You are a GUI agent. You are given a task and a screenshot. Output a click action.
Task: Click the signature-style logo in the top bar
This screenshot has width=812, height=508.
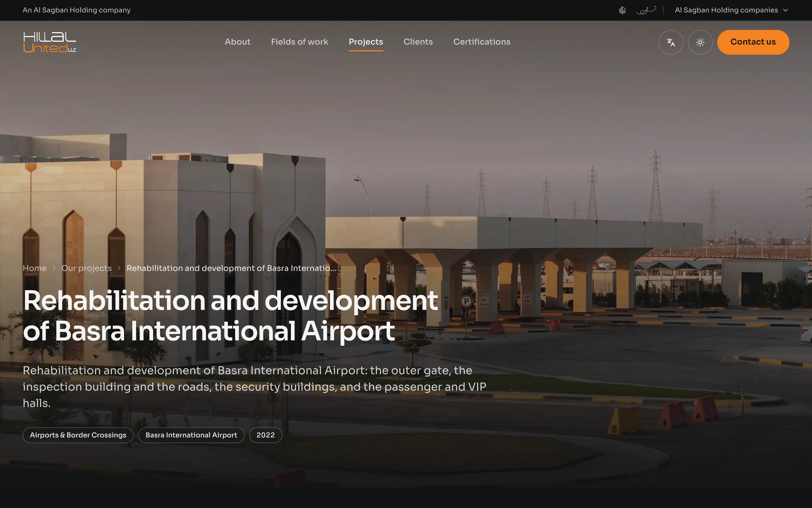(x=646, y=10)
